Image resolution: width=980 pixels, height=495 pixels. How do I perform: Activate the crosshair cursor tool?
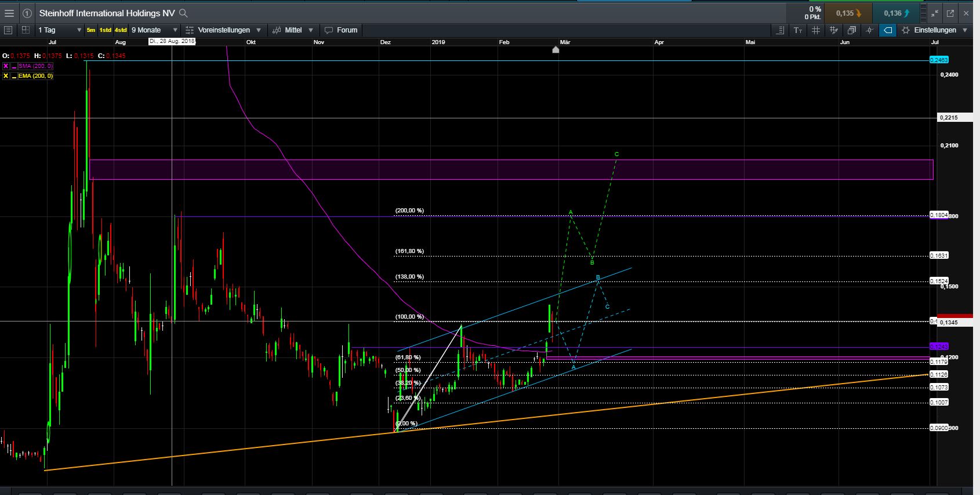870,30
